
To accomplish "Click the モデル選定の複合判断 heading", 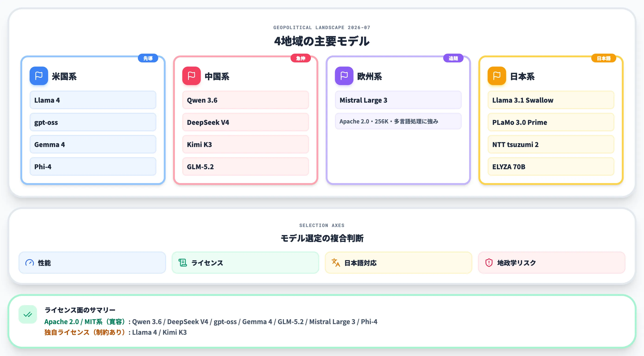I will tap(322, 238).
